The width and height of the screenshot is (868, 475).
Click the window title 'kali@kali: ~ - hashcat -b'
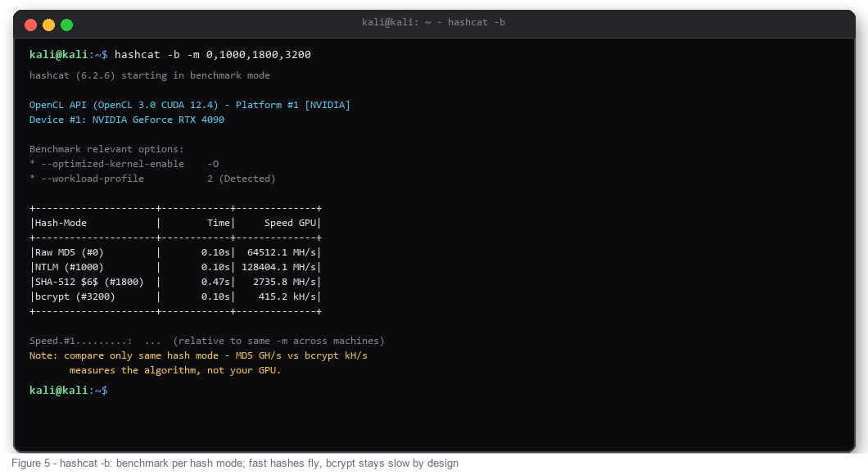click(x=433, y=22)
